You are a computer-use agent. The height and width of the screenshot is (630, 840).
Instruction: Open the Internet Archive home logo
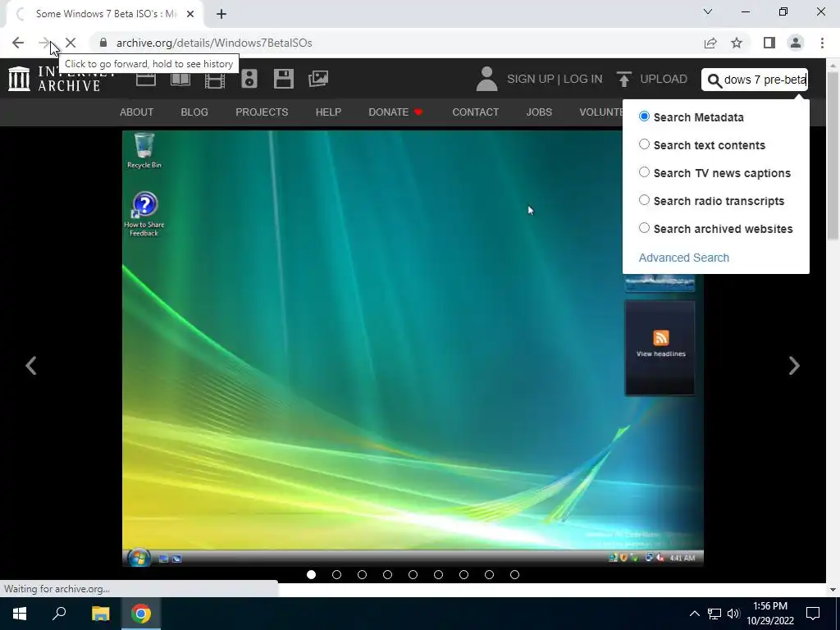(60, 79)
